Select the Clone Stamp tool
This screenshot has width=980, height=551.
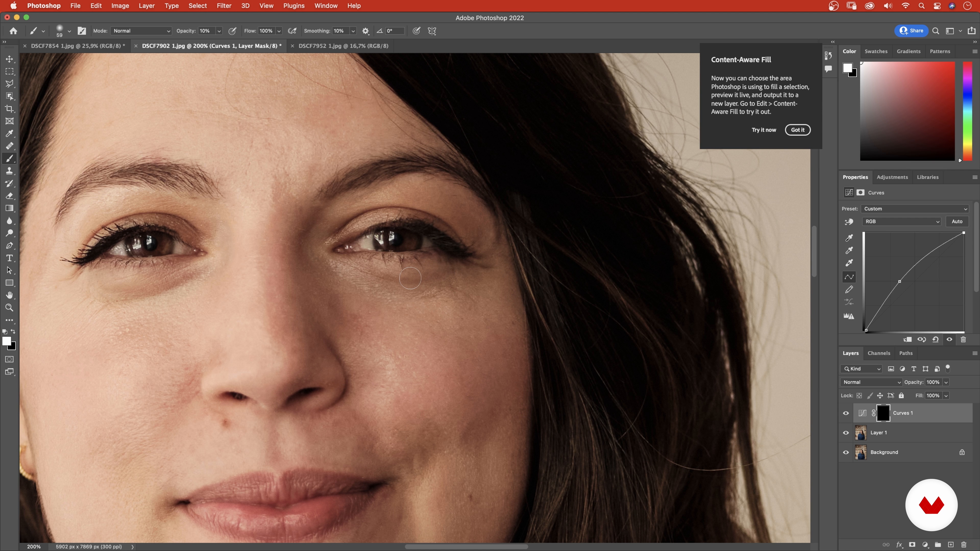point(9,171)
